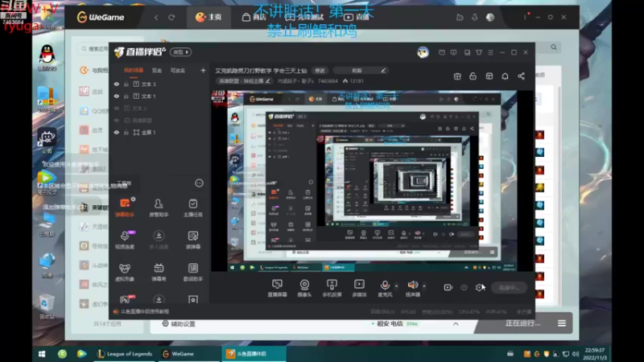Click the share icon
Viewport: 644px width, 362px height.
click(x=521, y=76)
